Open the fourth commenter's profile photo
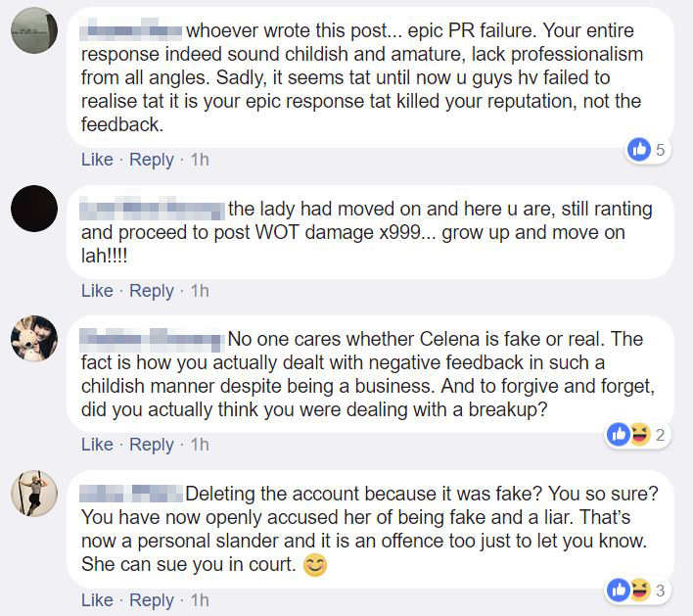 coord(34,493)
